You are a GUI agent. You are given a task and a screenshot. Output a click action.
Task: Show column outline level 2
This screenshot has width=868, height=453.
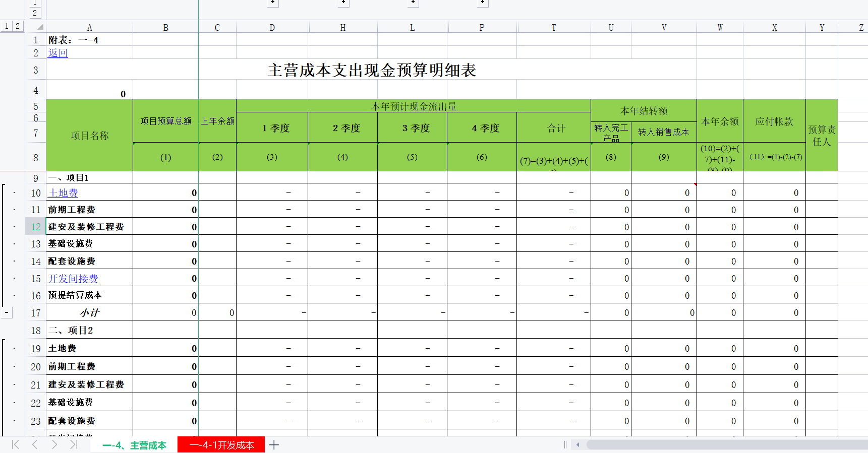[x=35, y=13]
